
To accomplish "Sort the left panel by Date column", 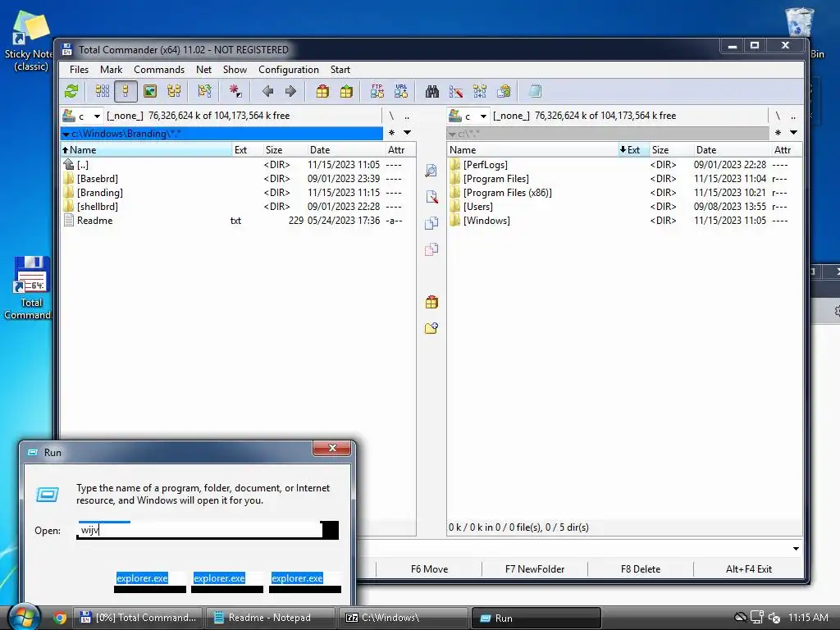I will 346,150.
